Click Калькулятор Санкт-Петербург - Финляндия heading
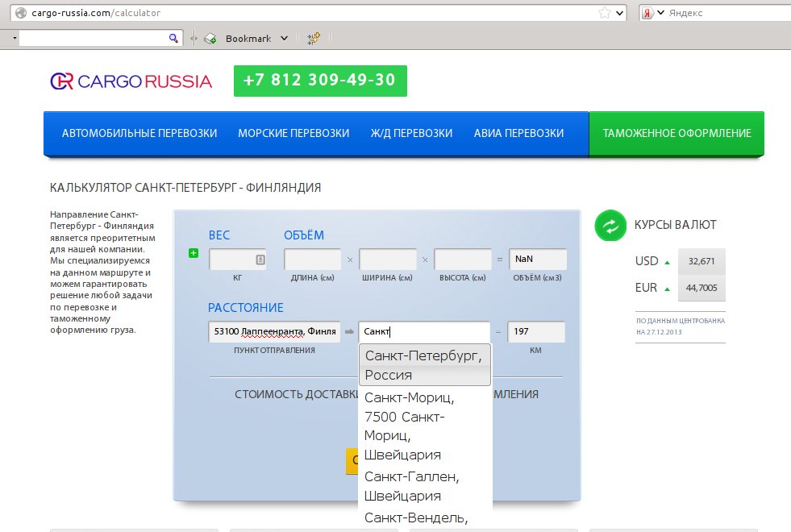 point(185,188)
